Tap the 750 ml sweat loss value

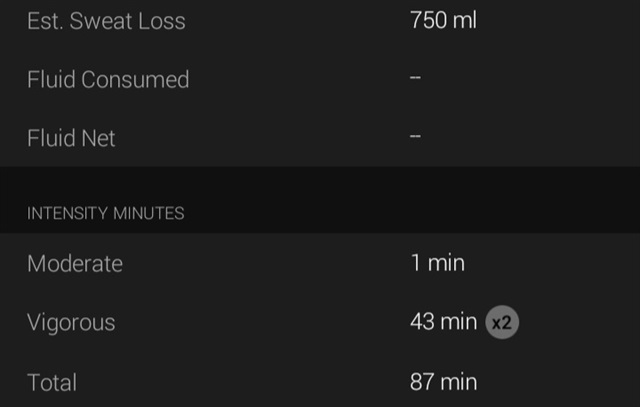click(443, 21)
